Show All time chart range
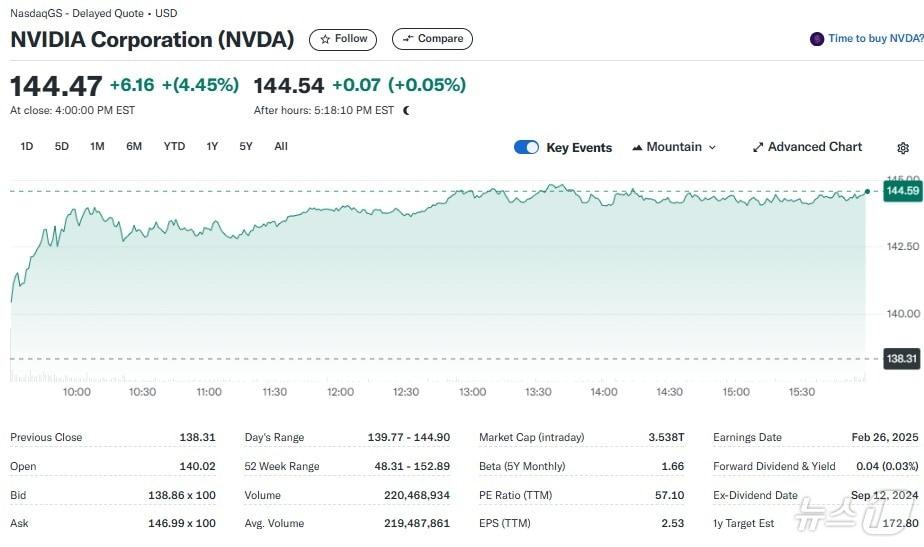This screenshot has height=547, width=924. point(281,146)
